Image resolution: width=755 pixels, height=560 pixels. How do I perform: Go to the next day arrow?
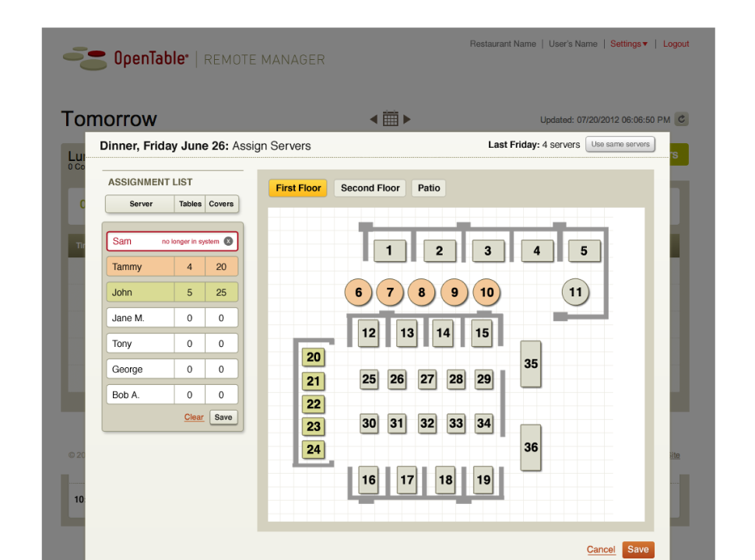[x=407, y=120]
